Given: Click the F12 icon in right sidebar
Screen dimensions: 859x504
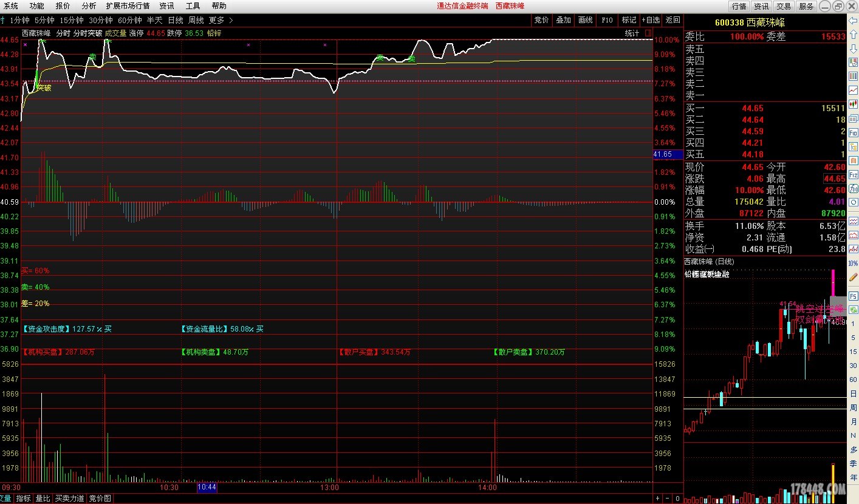Looking at the screenshot, I should pyautogui.click(x=853, y=174).
